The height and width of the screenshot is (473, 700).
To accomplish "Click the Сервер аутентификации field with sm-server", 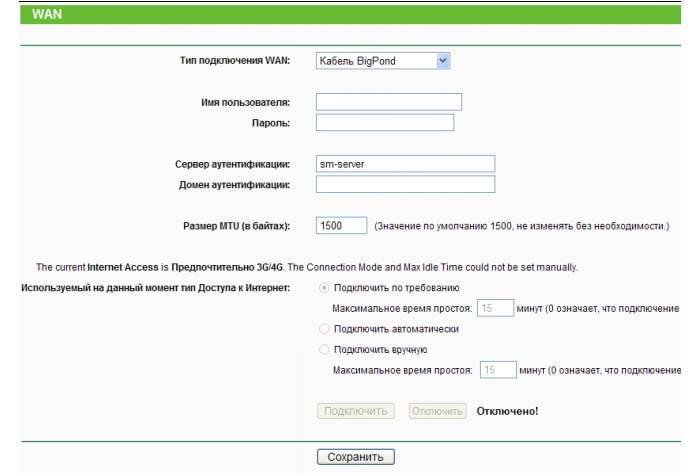I will tap(405, 164).
